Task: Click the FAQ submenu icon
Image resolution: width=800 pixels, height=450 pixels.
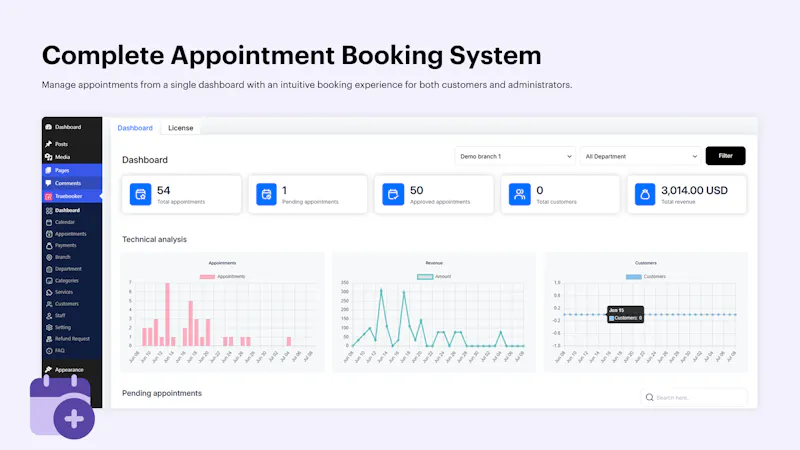Action: tap(49, 351)
